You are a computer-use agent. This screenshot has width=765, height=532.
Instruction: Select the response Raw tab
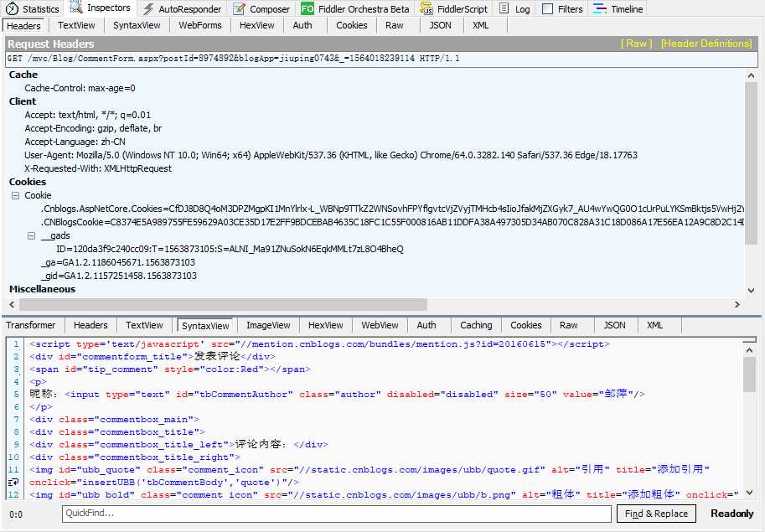568,325
